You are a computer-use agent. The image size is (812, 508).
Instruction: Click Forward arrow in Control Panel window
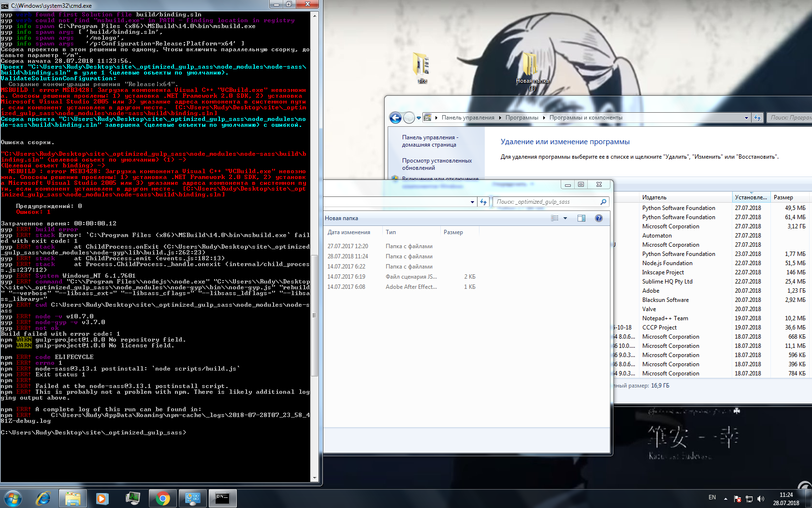[409, 118]
